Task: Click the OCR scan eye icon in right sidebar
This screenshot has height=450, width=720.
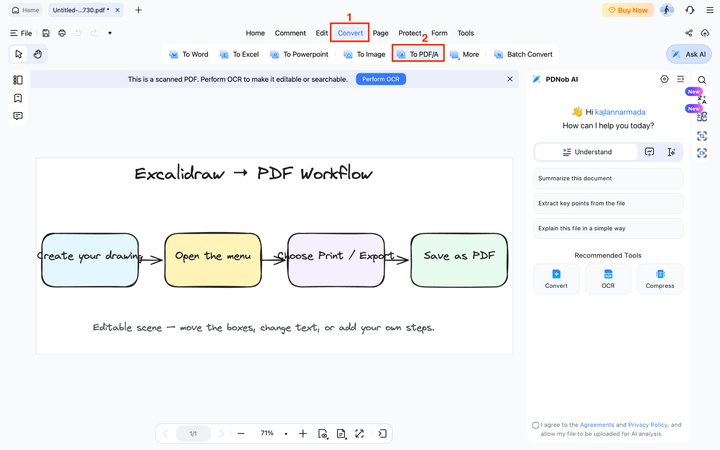Action: [702, 153]
